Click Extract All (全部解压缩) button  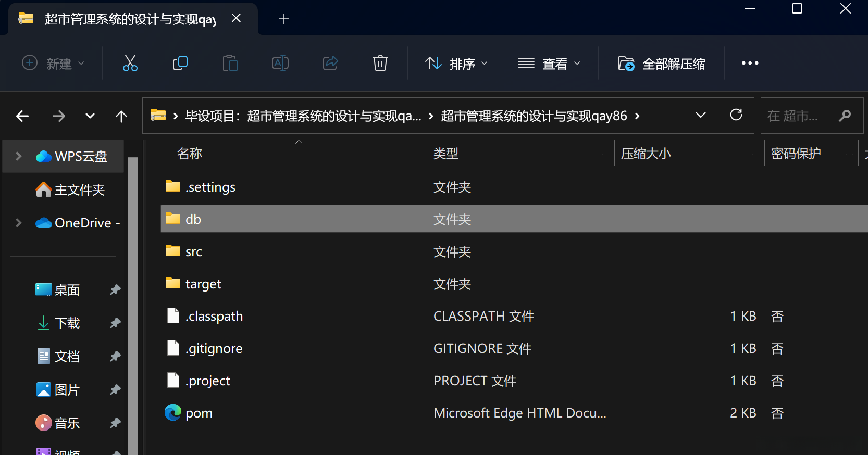click(x=662, y=64)
